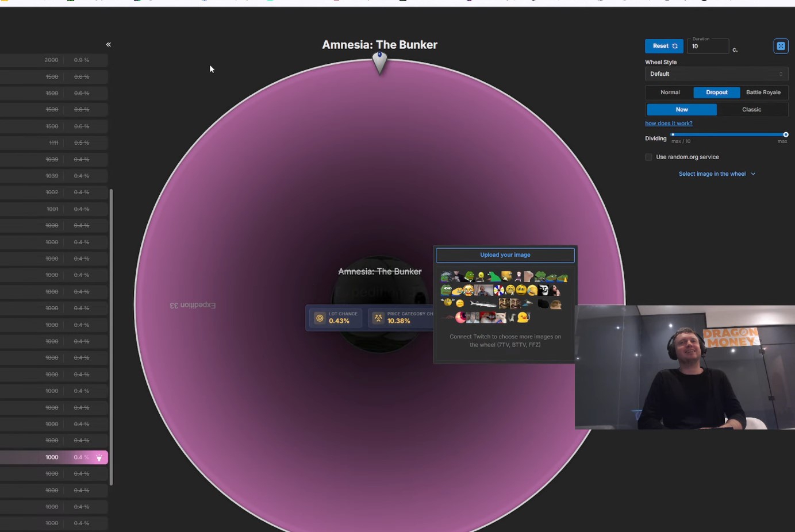Switch to Normal wheel mode
The image size is (795, 532).
tap(670, 92)
